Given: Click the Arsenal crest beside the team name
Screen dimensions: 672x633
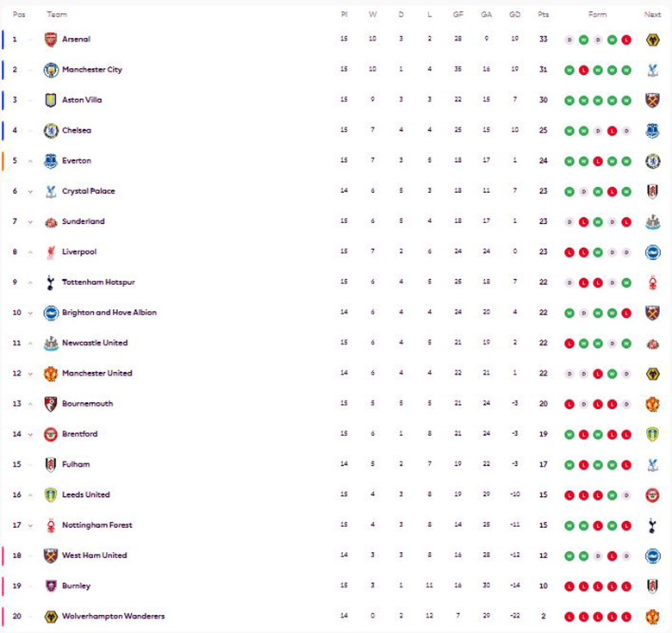Looking at the screenshot, I should point(51,40).
